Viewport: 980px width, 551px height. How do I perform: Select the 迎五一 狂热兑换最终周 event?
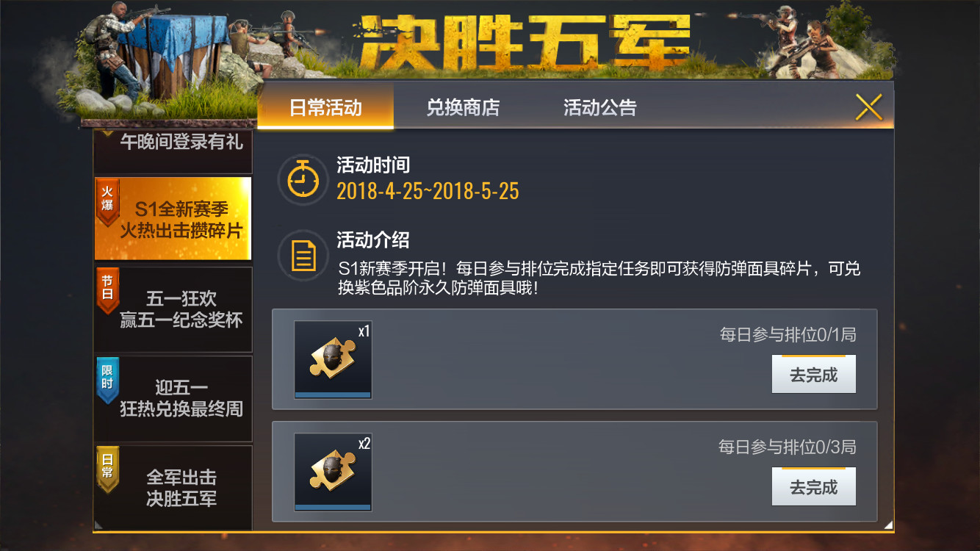tap(173, 398)
